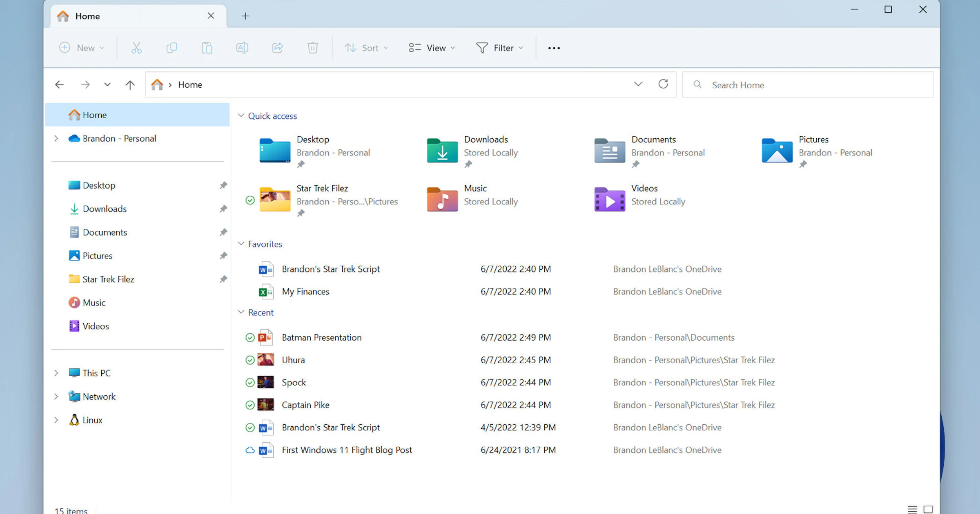Screen dimensions: 980x514
Task: Open the Sort menu
Action: point(366,48)
